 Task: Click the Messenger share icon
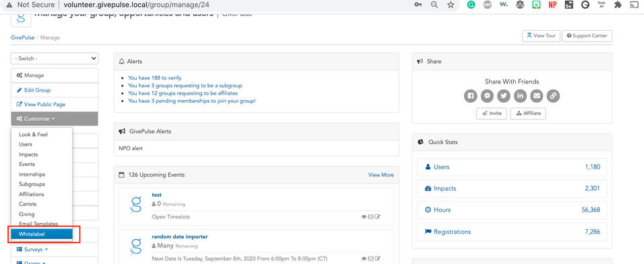487,96
